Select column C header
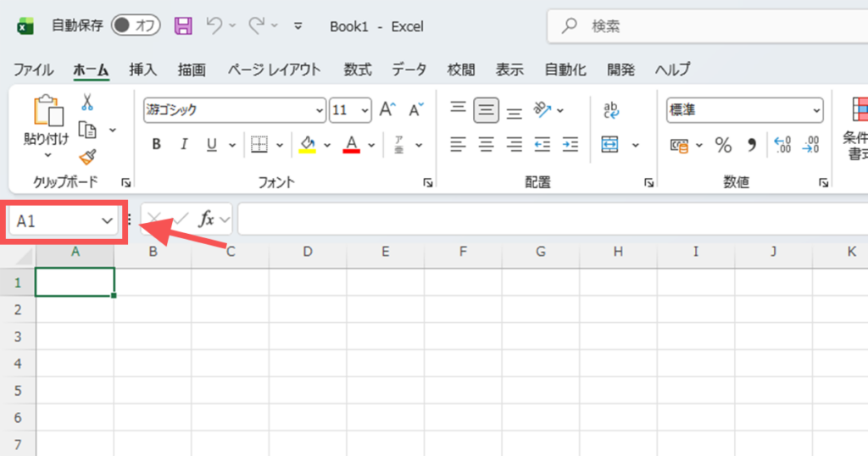Screen dimensions: 868x456 tap(231, 253)
